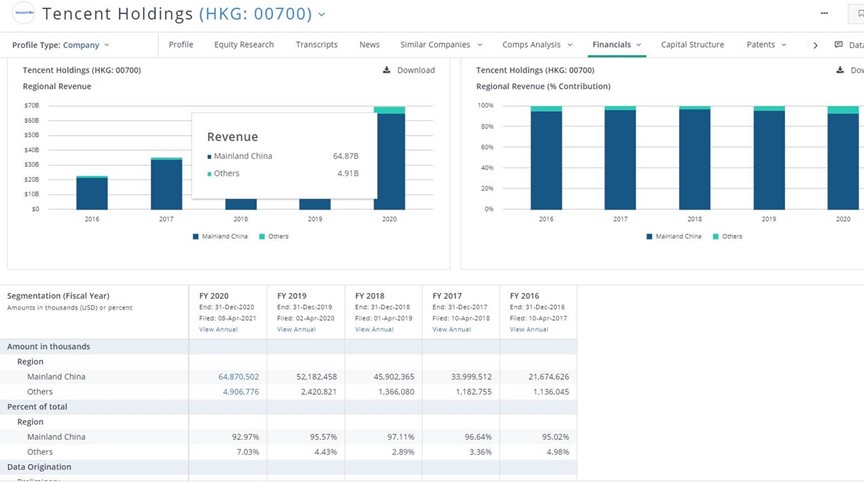Open the Capital Structure tab
864x482 pixels.
pos(692,45)
